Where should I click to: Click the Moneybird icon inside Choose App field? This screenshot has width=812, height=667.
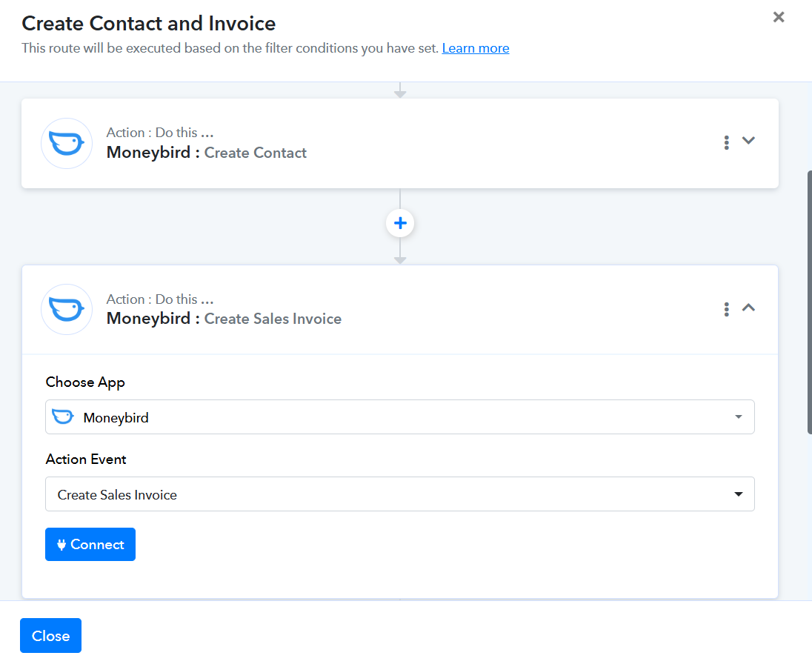(x=63, y=417)
